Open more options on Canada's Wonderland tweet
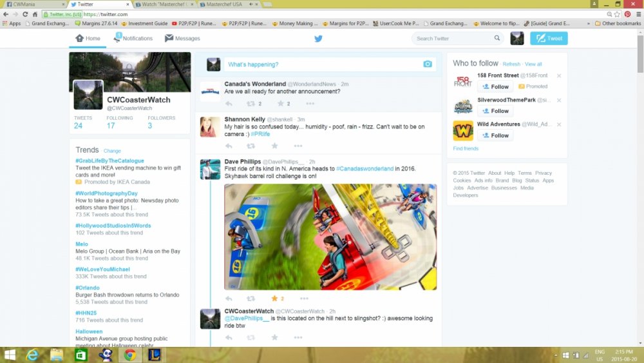Screen dimensions: 644x363 (x=310, y=104)
